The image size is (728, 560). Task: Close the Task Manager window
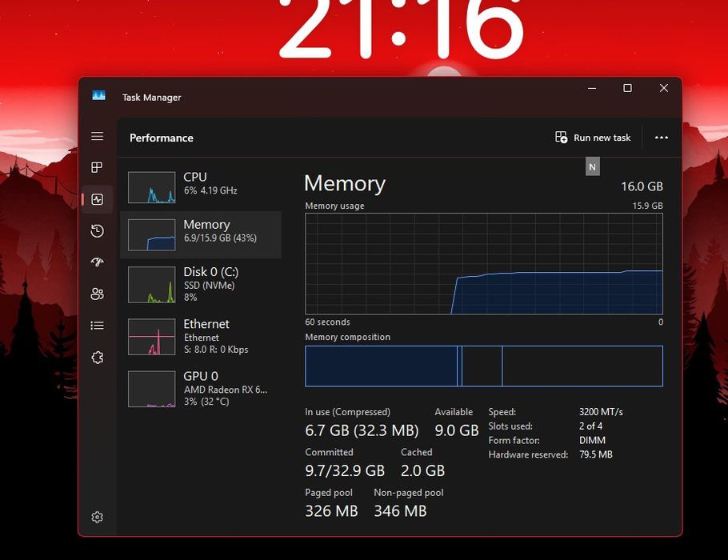coord(664,88)
